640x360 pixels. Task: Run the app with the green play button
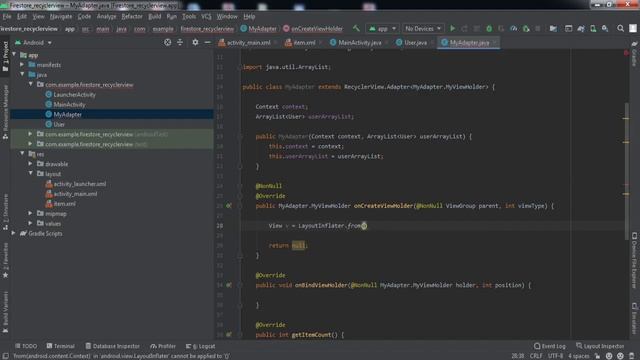pyautogui.click(x=452, y=29)
